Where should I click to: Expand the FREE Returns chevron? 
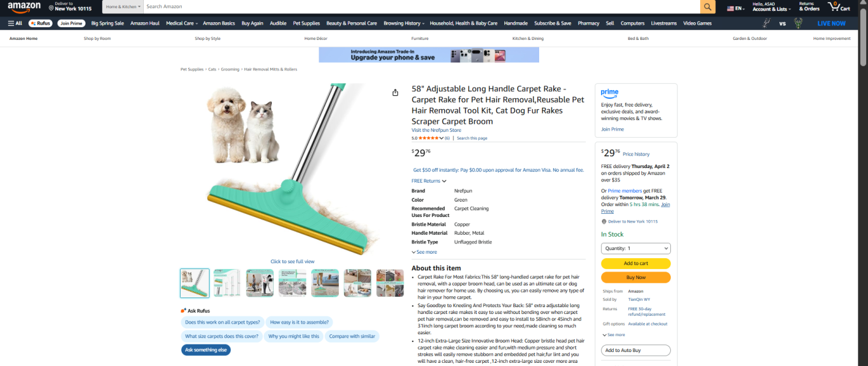click(444, 181)
